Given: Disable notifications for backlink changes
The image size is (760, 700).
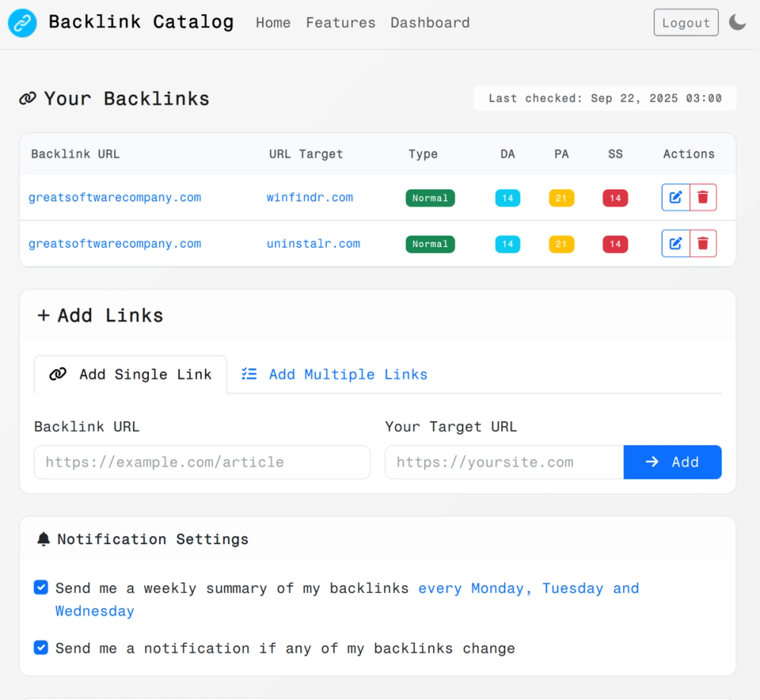Looking at the screenshot, I should pyautogui.click(x=40, y=648).
